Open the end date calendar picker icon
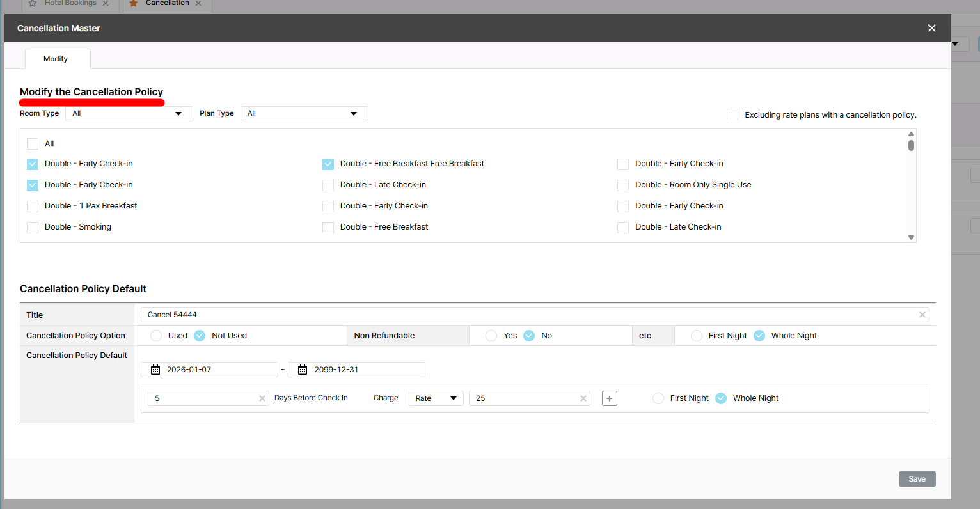 pos(303,370)
